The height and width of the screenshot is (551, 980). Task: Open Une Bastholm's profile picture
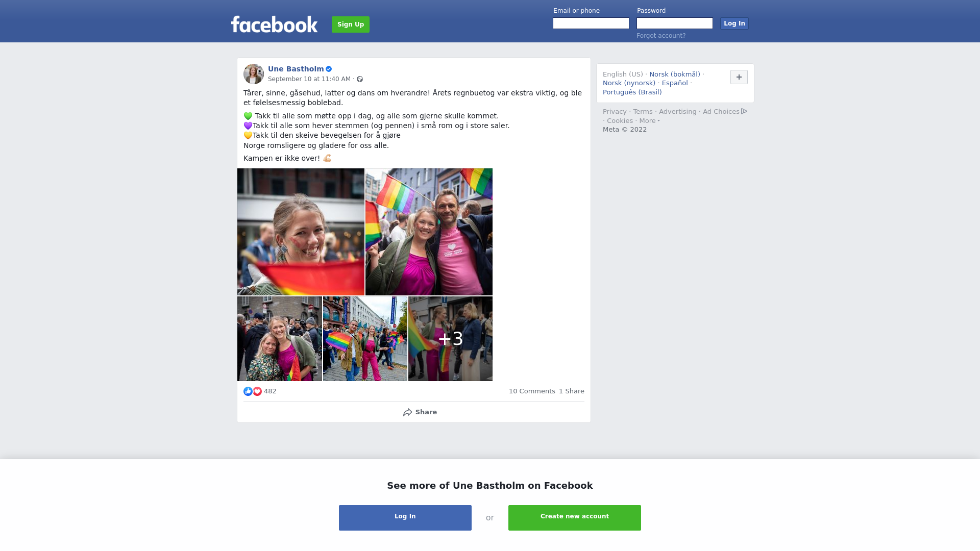(x=254, y=74)
